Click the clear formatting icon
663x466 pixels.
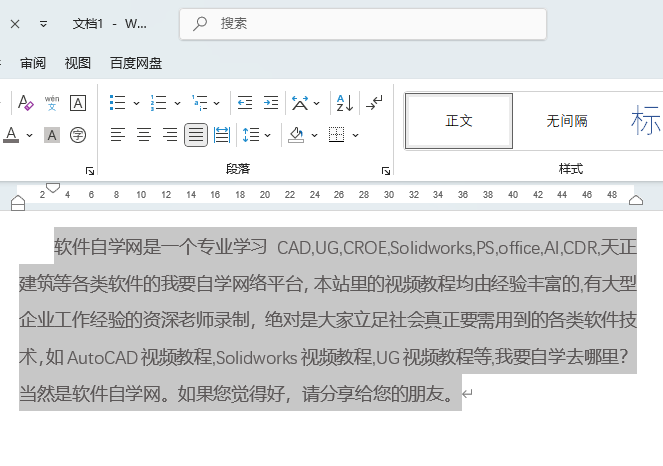click(x=25, y=103)
